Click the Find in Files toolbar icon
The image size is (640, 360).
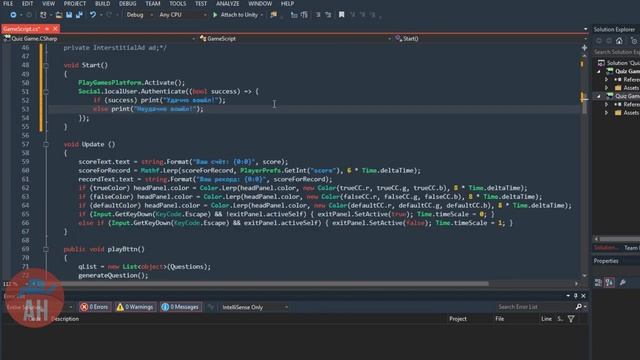[273, 15]
